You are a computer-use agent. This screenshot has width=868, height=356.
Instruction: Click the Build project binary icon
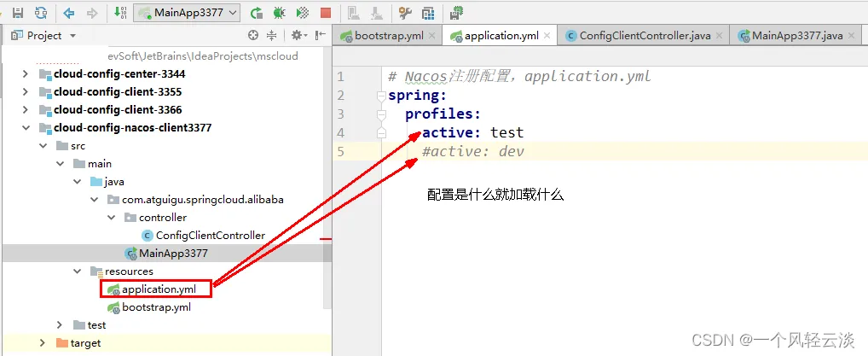click(x=120, y=13)
